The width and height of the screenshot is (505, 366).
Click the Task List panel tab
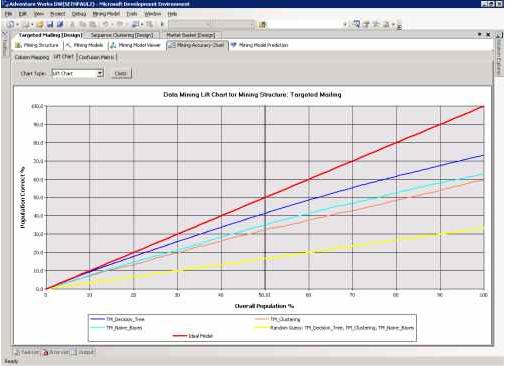27,352
